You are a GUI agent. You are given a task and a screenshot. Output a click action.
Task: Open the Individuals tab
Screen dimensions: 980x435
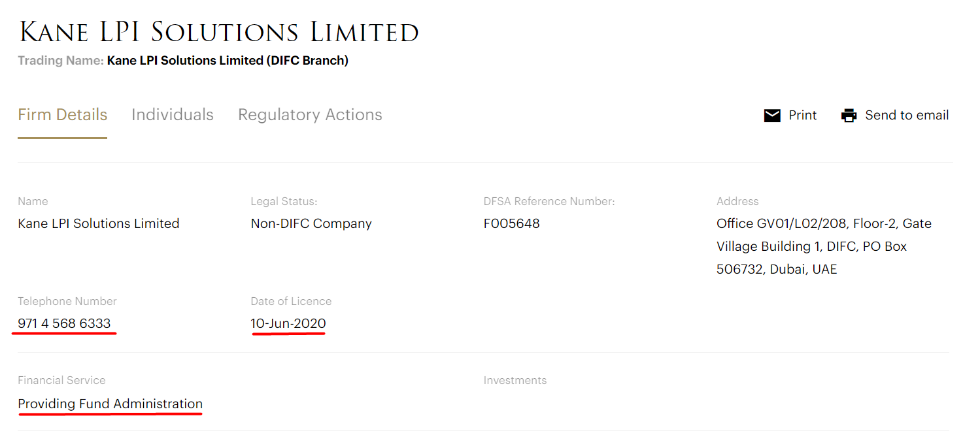click(x=173, y=115)
